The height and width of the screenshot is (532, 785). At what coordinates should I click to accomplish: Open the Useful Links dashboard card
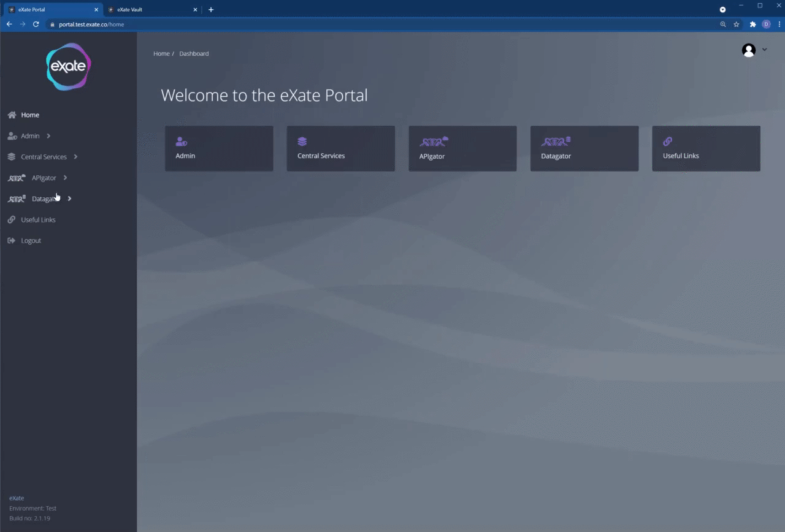point(705,148)
